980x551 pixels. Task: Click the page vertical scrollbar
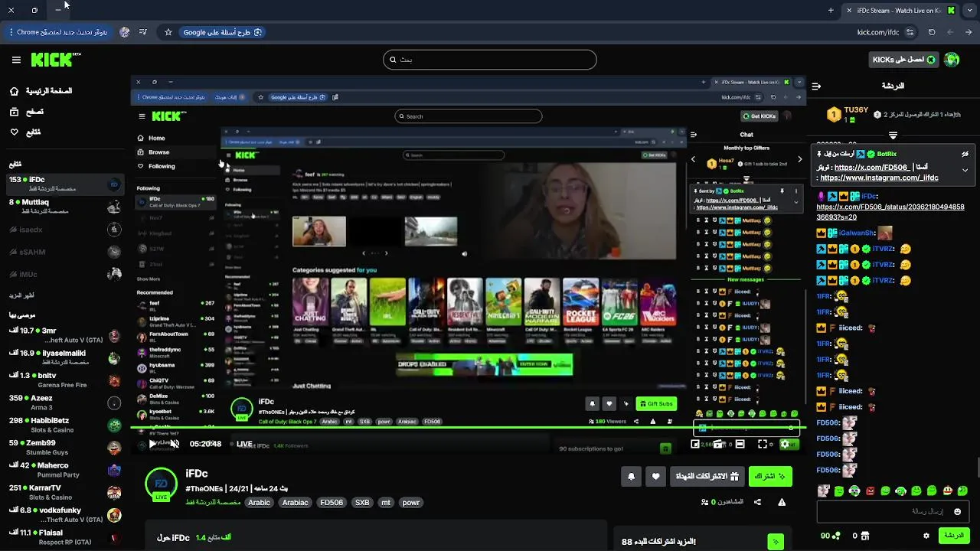977,467
